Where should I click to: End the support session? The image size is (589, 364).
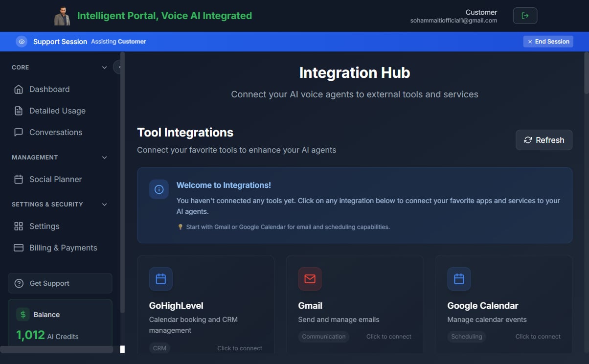tap(548, 42)
